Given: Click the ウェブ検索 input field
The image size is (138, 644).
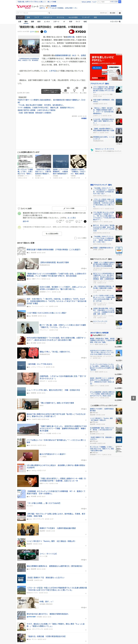Looking at the screenshot, I should coord(104,2).
